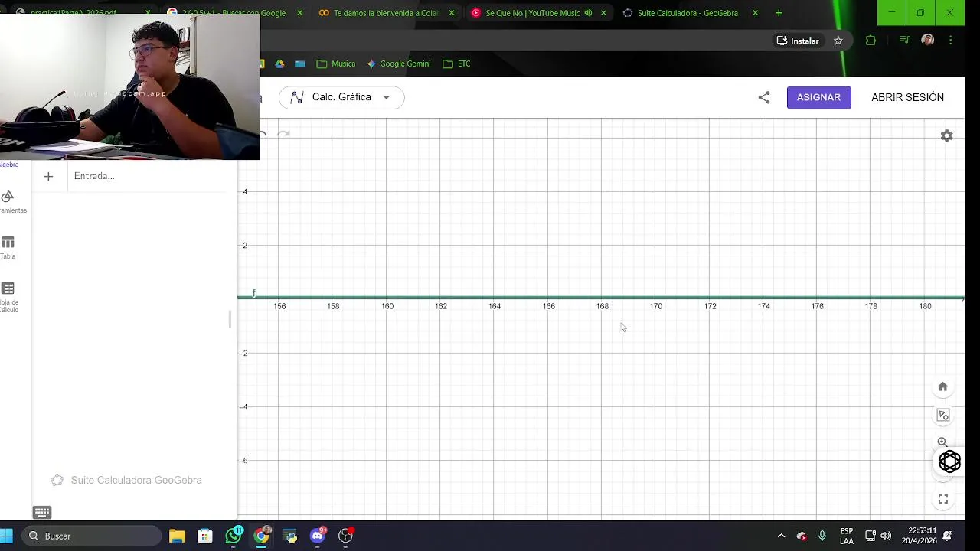Open Google Gemini bookmark
This screenshot has width=980, height=551.
[x=398, y=64]
